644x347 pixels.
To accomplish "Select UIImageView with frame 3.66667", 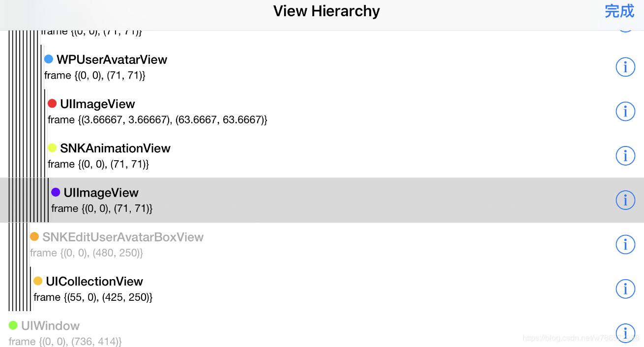I will point(322,112).
